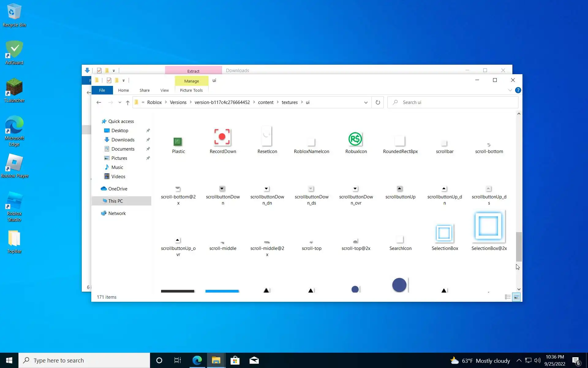
Task: Expand the address bar history dropdown
Action: click(366, 102)
